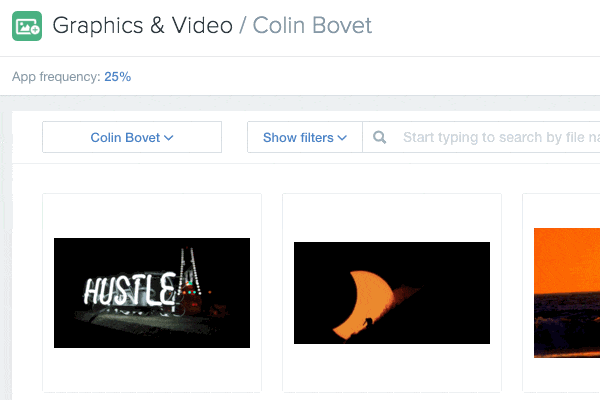Viewport: 600px width, 400px height.
Task: Click the Graphics & Video breadcrumb title
Action: click(x=142, y=26)
